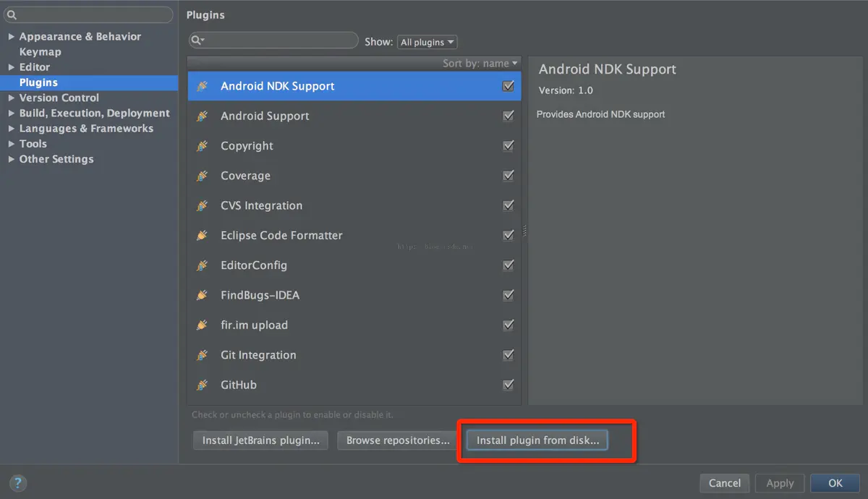Viewport: 868px width, 499px height.
Task: Click Install JetBrains plugin button
Action: pyautogui.click(x=260, y=440)
